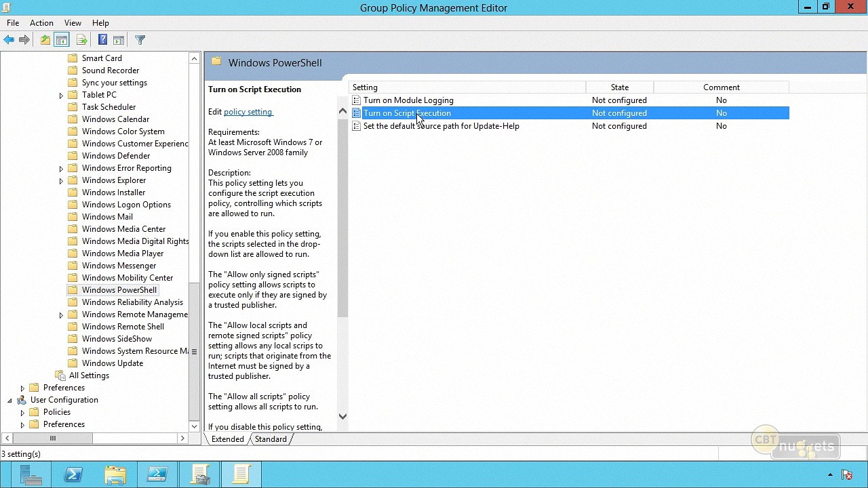Switch to the Extended tab

227,439
